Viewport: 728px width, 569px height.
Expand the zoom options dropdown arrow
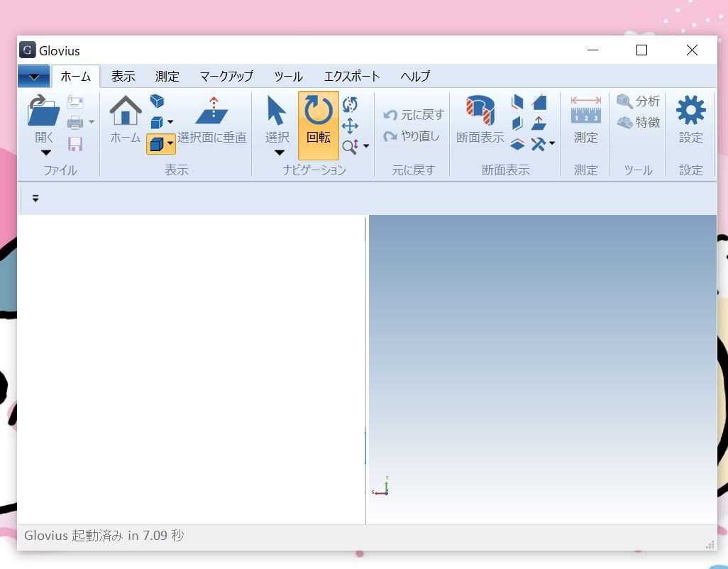(367, 146)
